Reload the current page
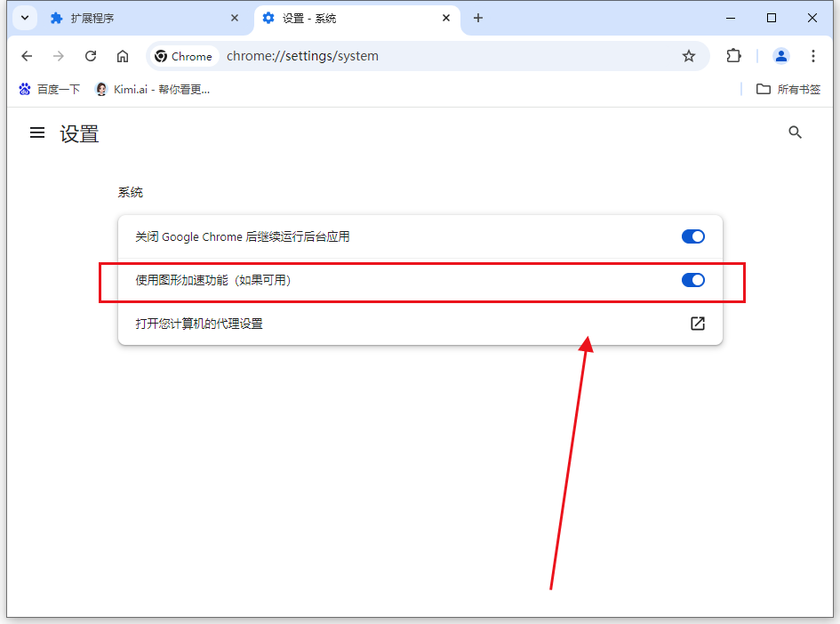The height and width of the screenshot is (624, 840). coord(91,56)
